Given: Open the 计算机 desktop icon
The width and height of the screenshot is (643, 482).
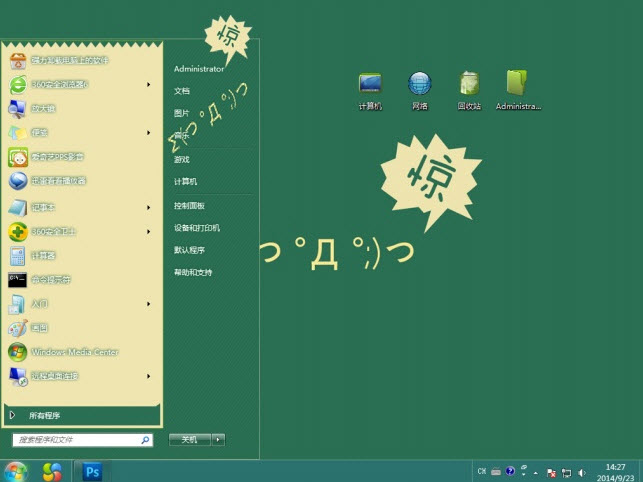Looking at the screenshot, I should click(x=370, y=85).
